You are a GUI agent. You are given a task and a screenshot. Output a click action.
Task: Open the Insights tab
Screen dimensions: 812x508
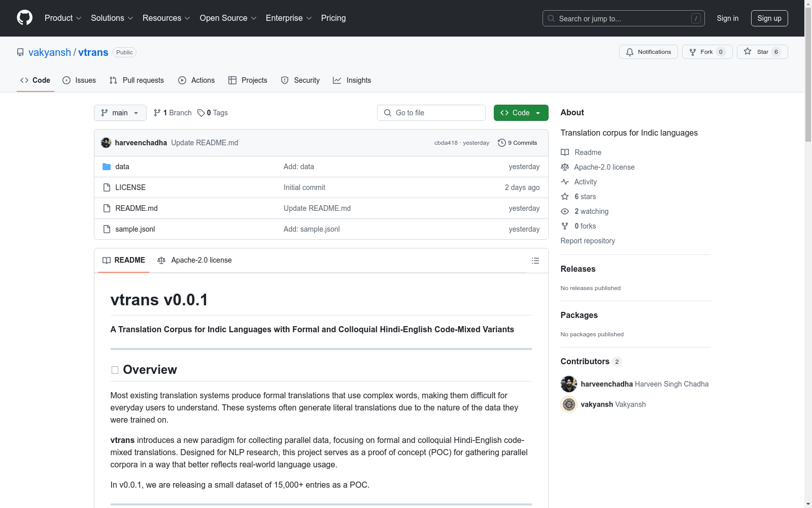(352, 80)
